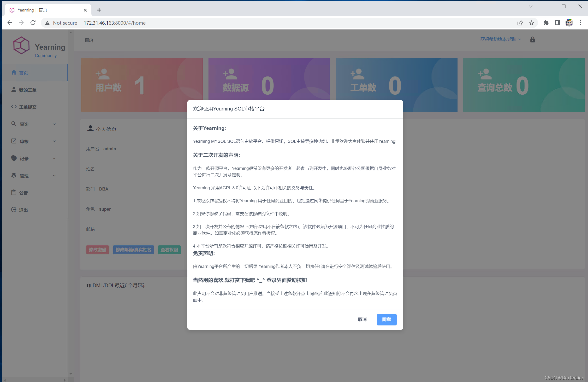
Task: Bookmark this page with star icon
Action: click(531, 23)
